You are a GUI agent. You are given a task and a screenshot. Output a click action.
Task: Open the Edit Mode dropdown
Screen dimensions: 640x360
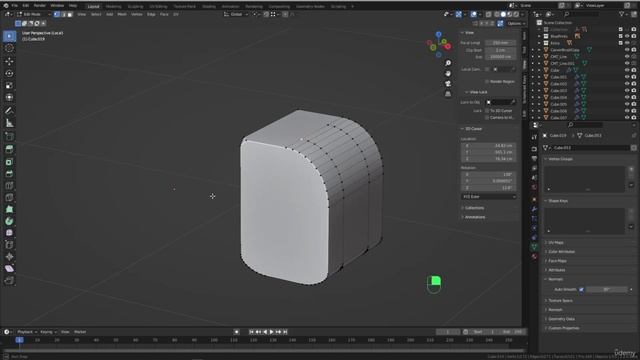pos(34,14)
